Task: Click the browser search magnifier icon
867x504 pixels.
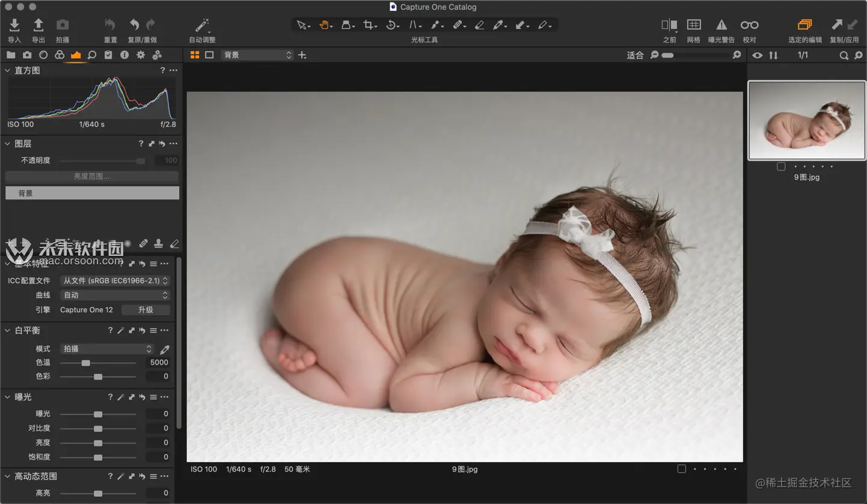Action: coord(844,55)
